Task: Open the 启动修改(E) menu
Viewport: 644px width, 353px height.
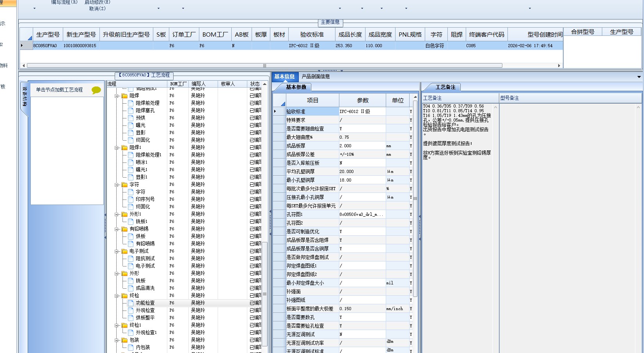Action: [x=97, y=2]
